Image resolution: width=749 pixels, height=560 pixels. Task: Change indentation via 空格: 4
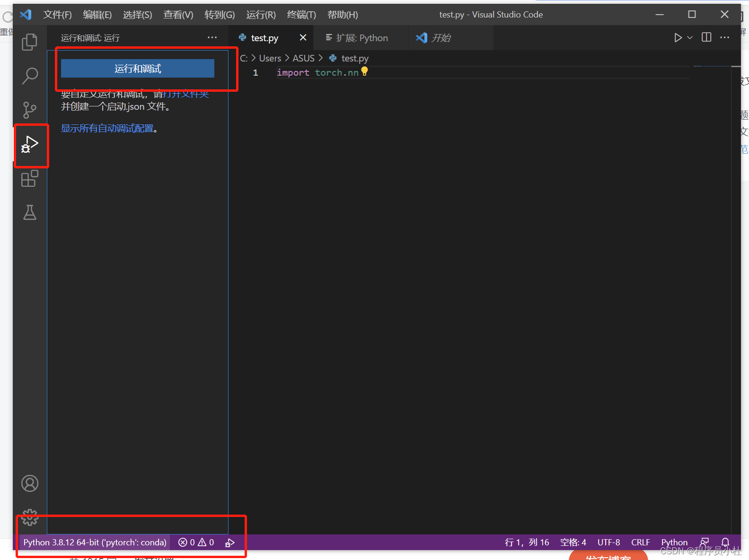coord(573,542)
